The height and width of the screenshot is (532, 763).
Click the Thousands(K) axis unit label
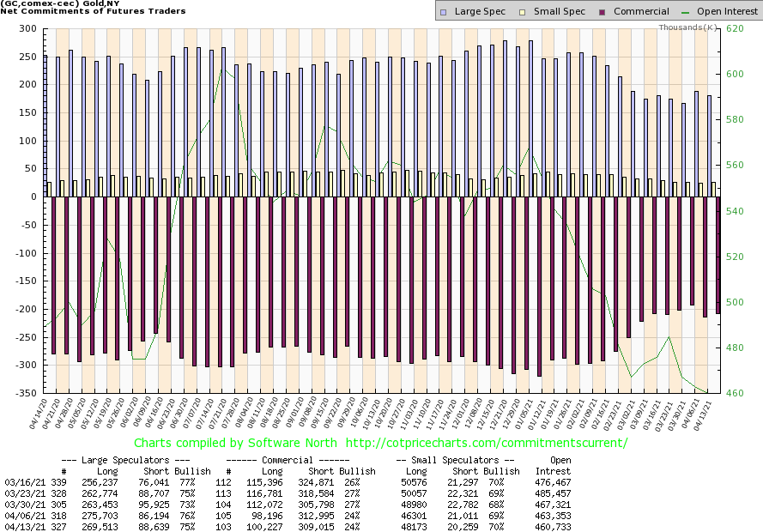click(688, 28)
